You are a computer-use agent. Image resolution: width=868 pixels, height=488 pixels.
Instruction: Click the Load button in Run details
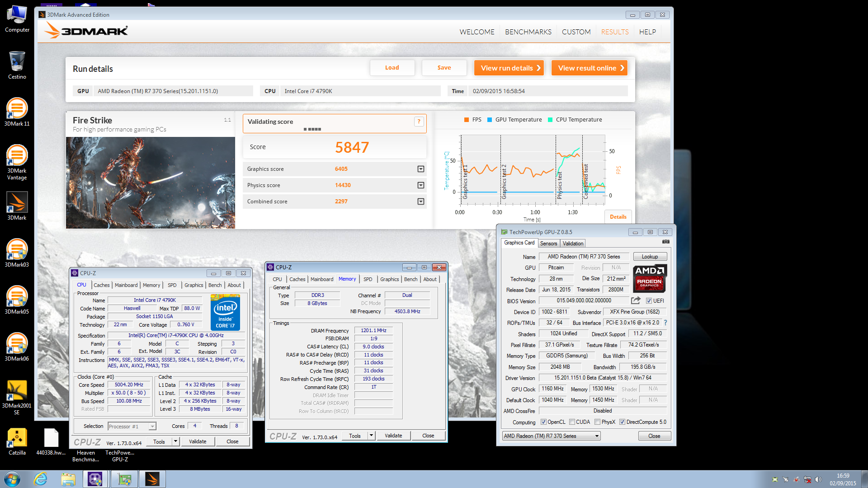(x=392, y=68)
